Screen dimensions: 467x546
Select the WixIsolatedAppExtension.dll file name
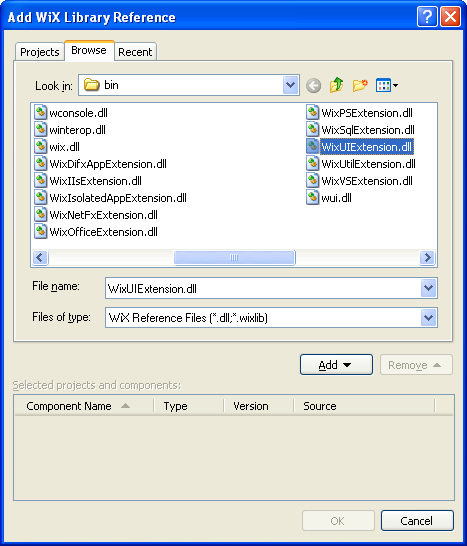(118, 198)
